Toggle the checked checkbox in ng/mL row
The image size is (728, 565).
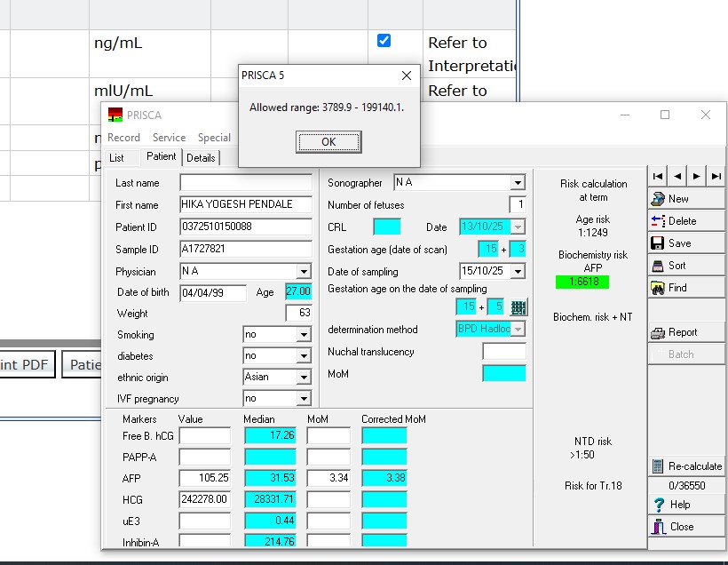coord(384,40)
